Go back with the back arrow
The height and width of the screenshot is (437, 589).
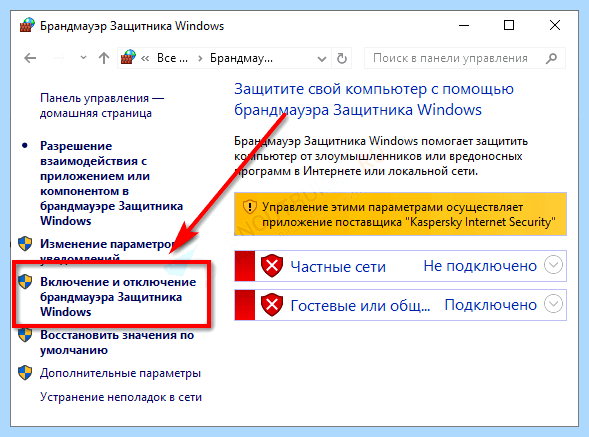30,58
